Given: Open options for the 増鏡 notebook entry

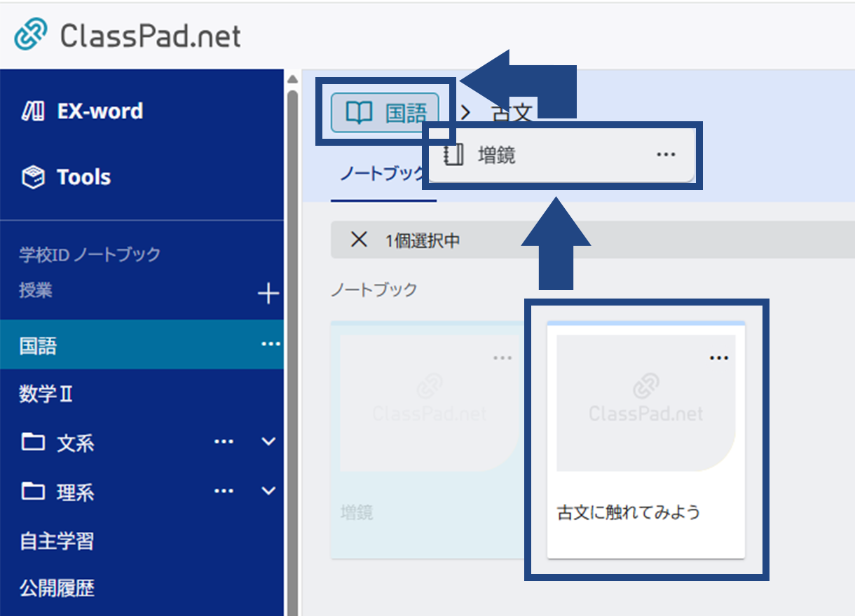Looking at the screenshot, I should (665, 154).
